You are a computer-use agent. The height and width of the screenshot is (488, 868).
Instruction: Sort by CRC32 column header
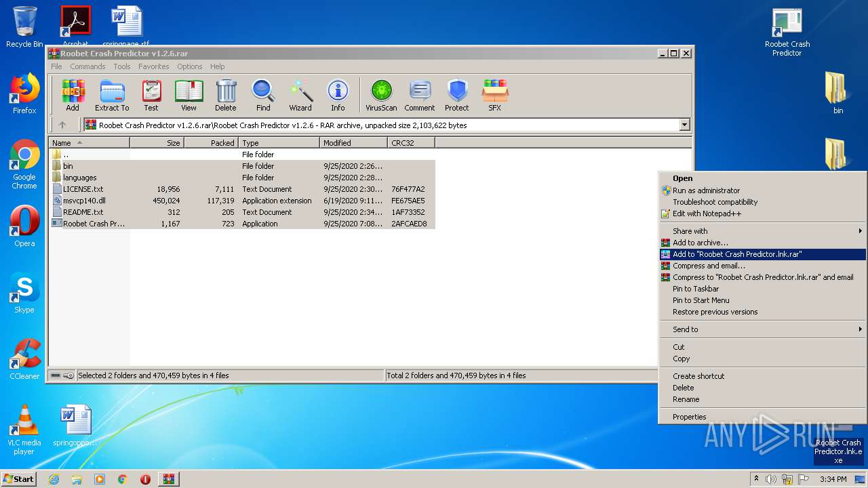coord(411,143)
